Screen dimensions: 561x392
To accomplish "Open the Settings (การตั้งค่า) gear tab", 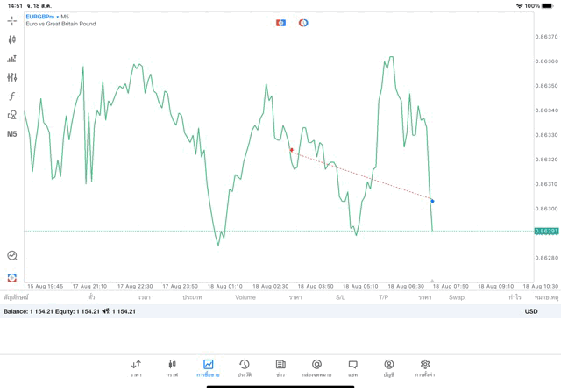I will 425,367.
